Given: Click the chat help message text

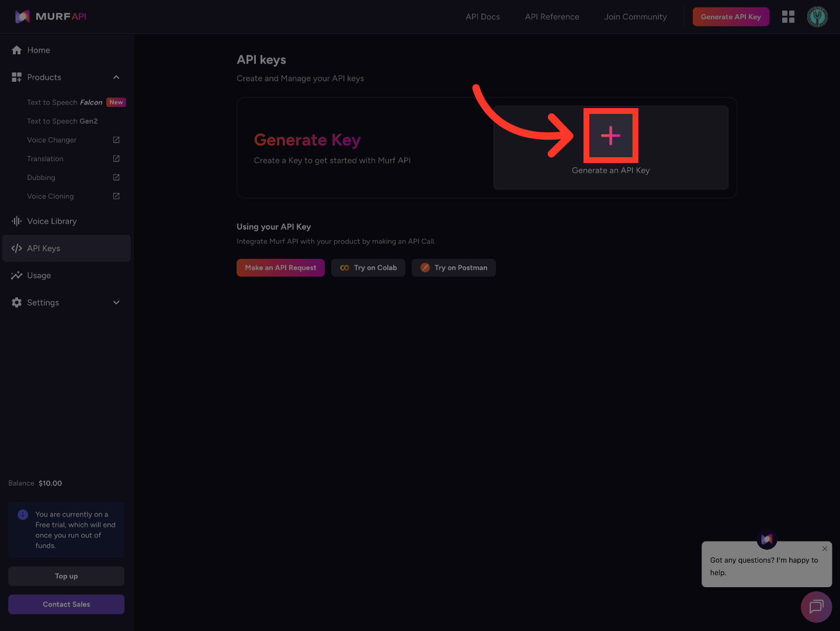Looking at the screenshot, I should click(x=763, y=566).
